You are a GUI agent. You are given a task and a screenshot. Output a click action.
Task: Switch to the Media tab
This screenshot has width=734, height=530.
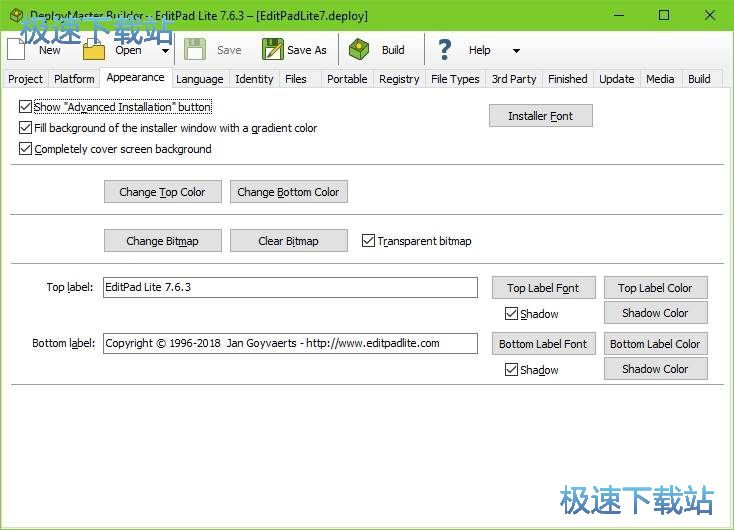pyautogui.click(x=660, y=79)
